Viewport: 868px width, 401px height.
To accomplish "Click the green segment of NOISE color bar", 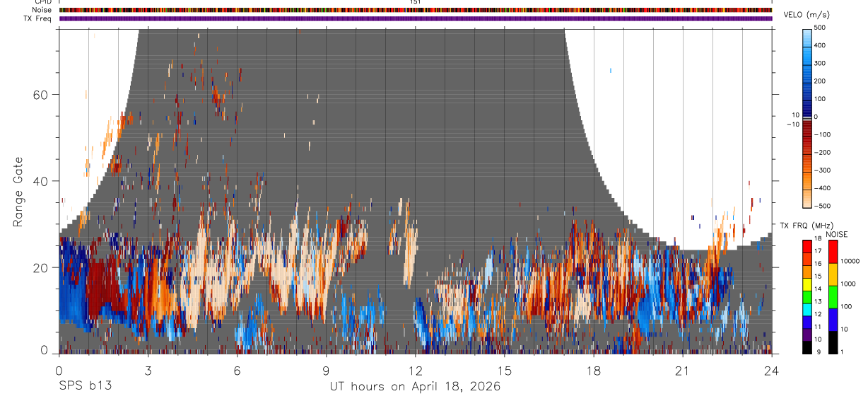I will point(833,296).
